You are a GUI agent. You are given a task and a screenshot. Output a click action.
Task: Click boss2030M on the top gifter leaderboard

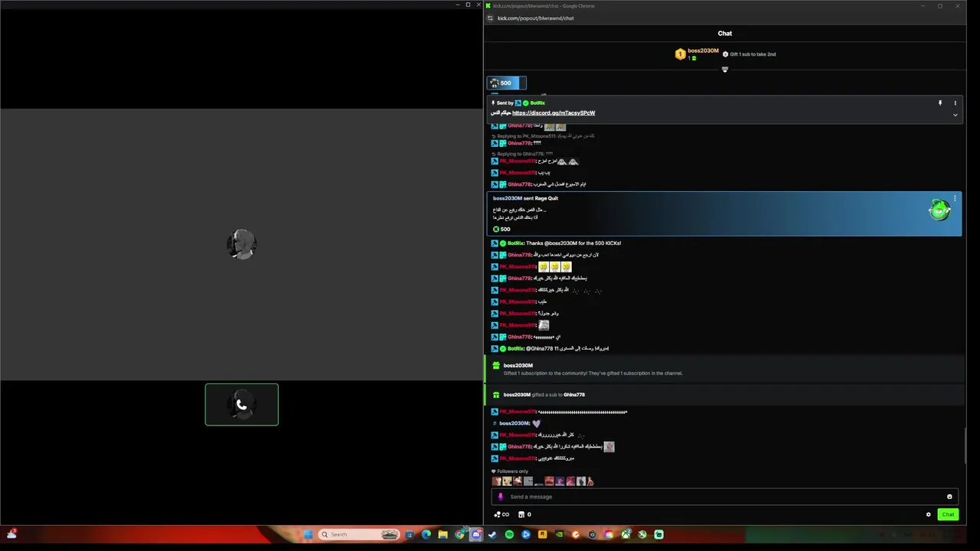tap(703, 51)
